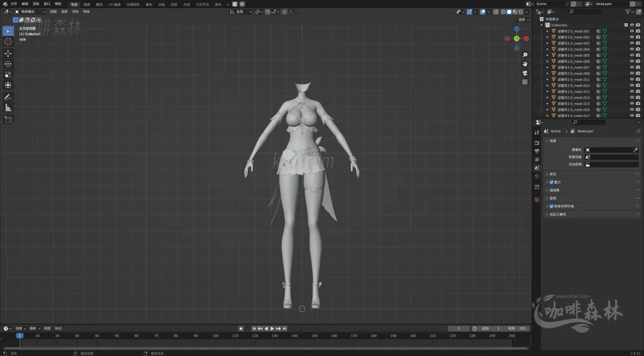The image size is (644, 356).
Task: Open the Texture properties checker icon
Action: 537,199
